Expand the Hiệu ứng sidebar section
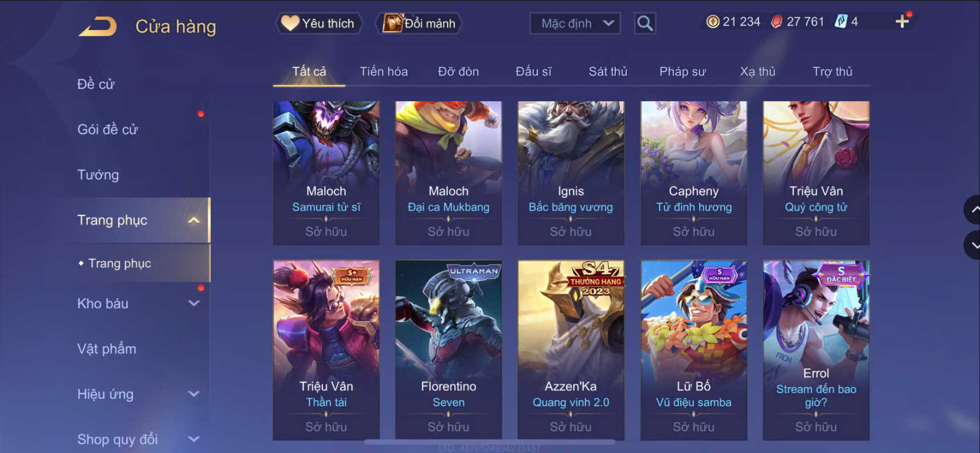The image size is (980, 453). 194,394
